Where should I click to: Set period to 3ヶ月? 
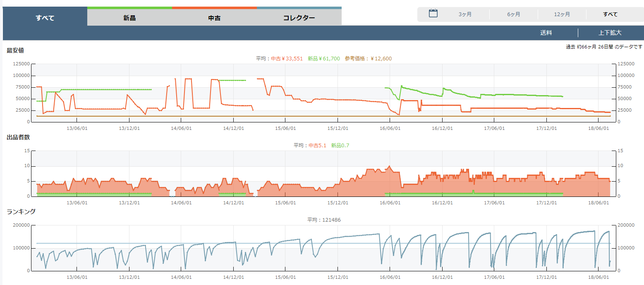click(x=465, y=14)
